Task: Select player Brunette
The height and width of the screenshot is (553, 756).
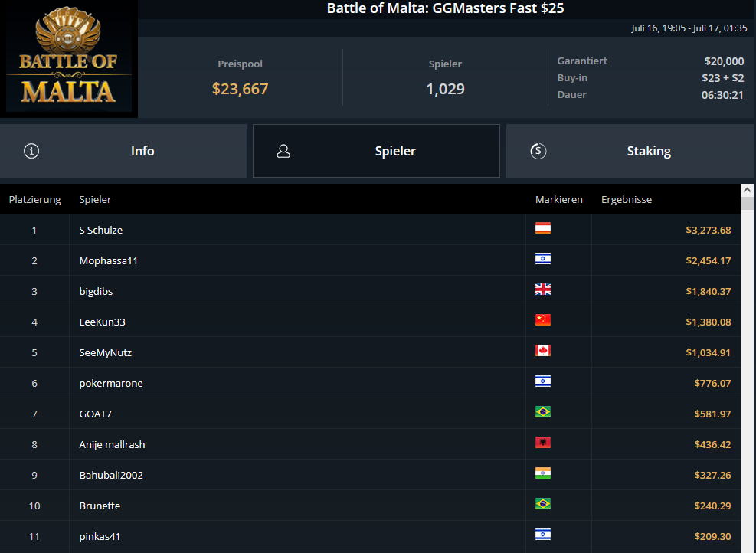Action: [100, 506]
